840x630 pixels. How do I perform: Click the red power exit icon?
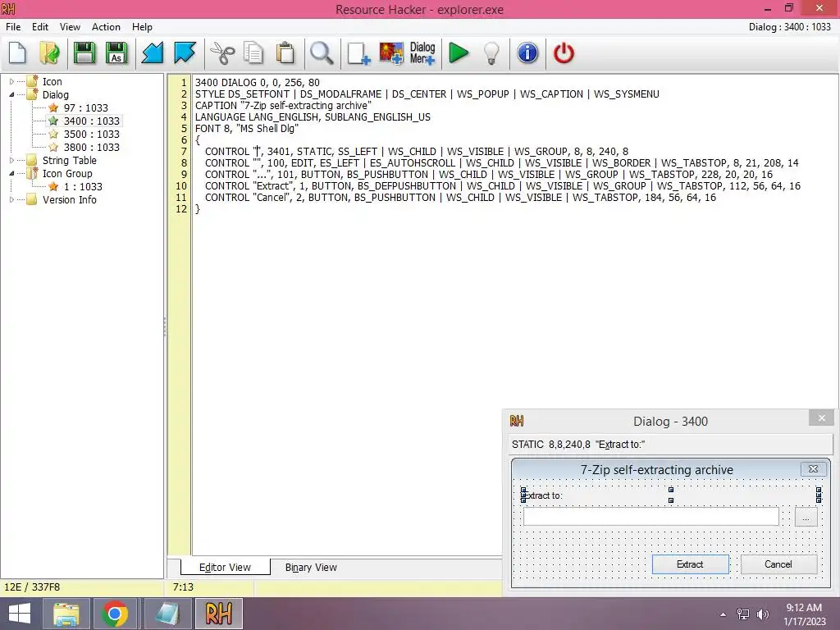click(x=564, y=53)
